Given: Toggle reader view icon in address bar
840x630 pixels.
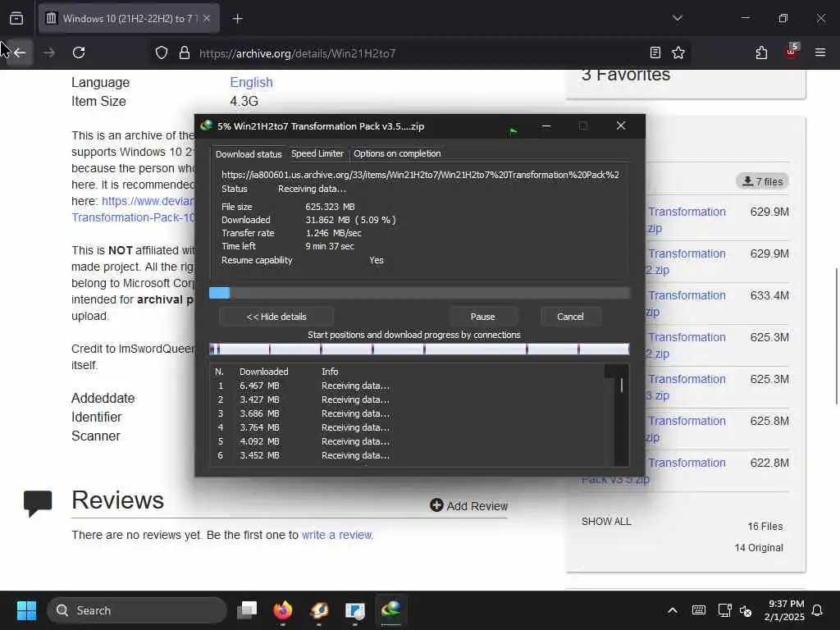Looking at the screenshot, I should (655, 52).
